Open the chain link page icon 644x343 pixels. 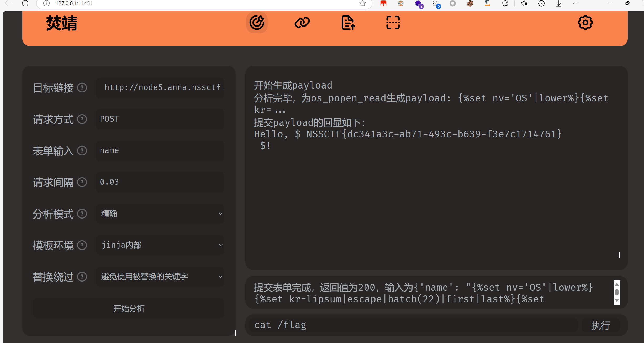coord(302,23)
